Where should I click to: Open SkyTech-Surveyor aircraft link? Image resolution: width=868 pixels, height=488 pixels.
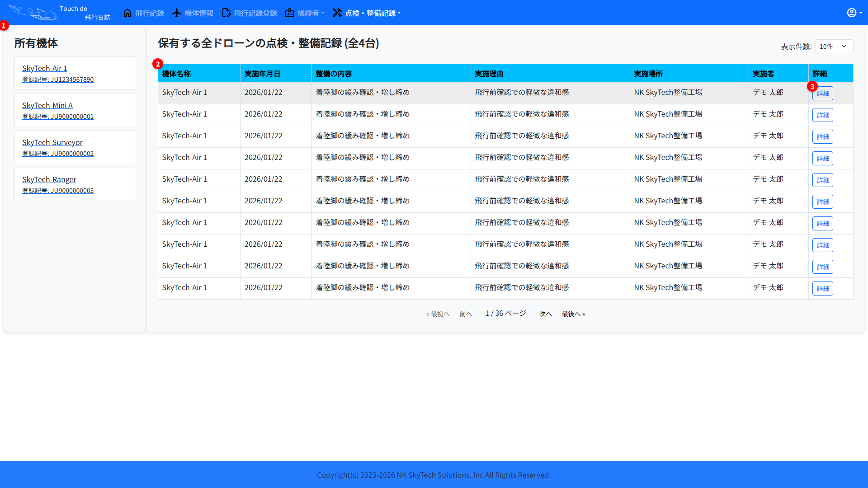click(52, 142)
